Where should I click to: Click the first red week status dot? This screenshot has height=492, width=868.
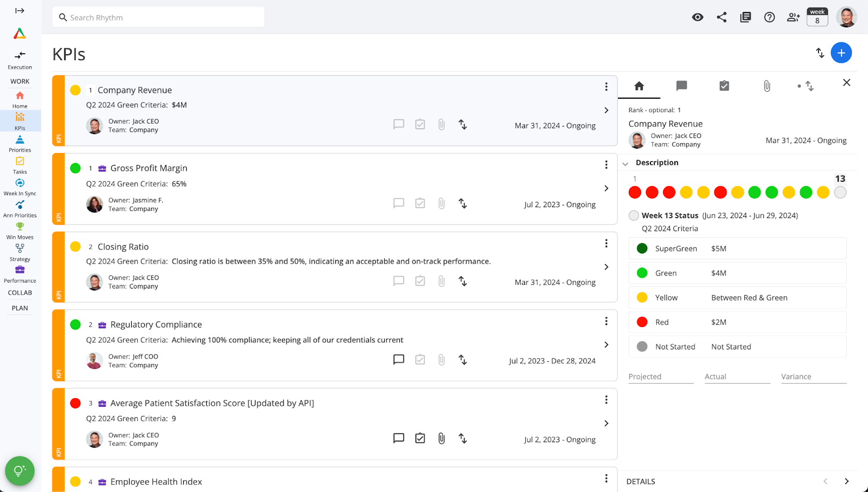[635, 192]
